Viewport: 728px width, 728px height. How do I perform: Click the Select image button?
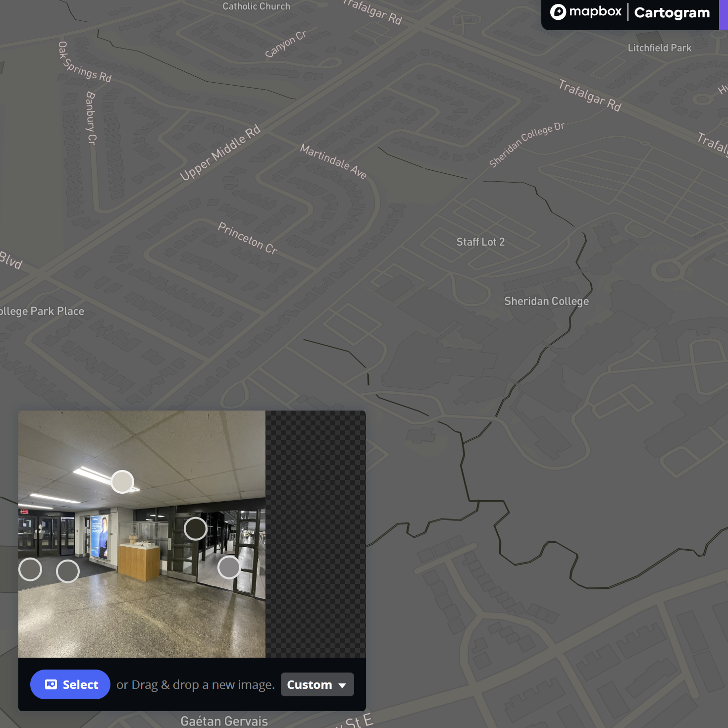[70, 684]
